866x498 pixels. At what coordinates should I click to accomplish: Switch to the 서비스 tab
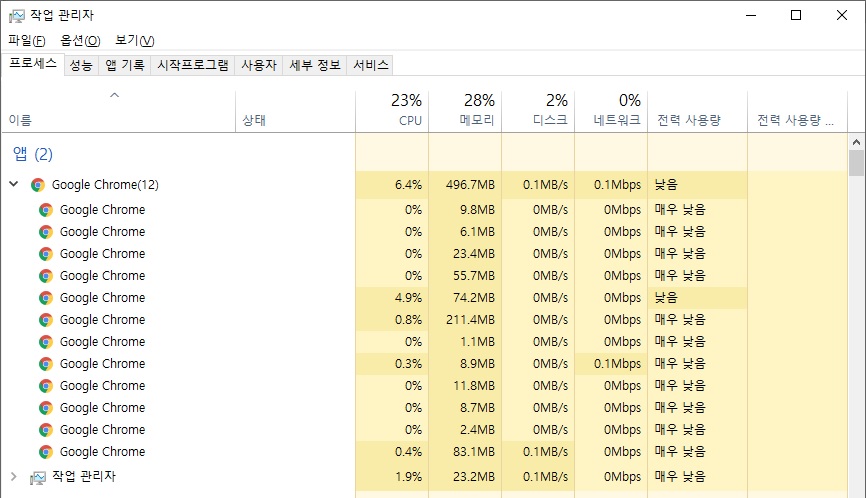(371, 65)
